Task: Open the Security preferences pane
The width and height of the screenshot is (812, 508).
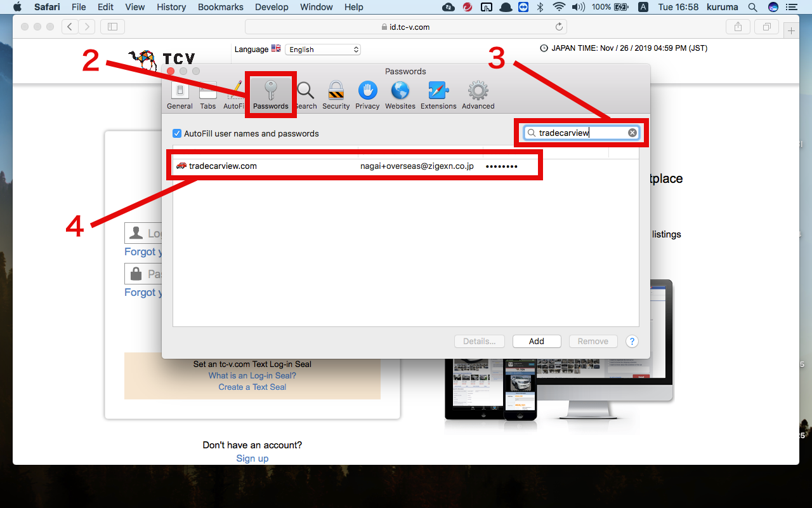Action: tap(336, 95)
